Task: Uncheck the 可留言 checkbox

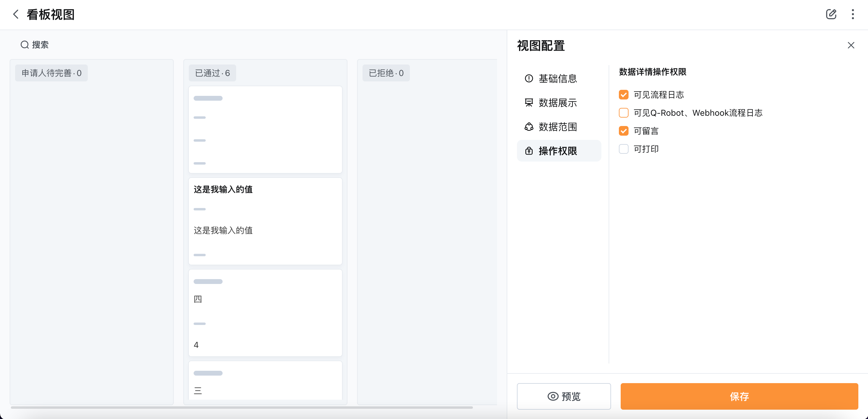Action: click(623, 131)
